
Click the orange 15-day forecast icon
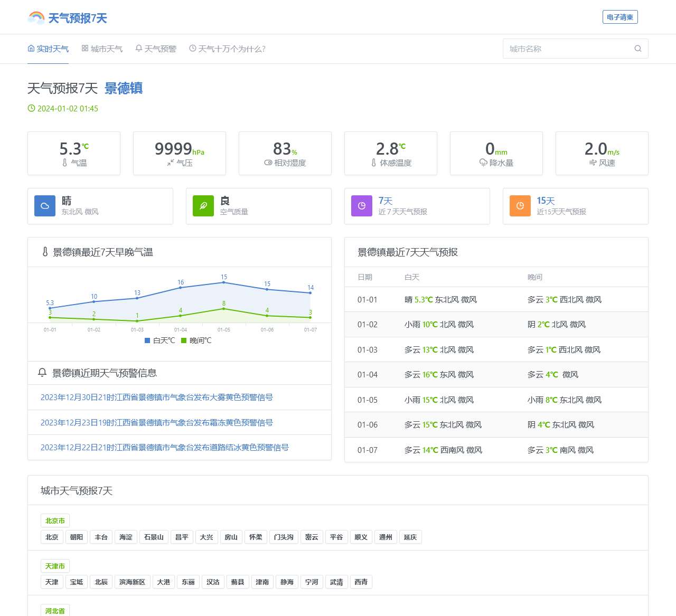pos(520,206)
